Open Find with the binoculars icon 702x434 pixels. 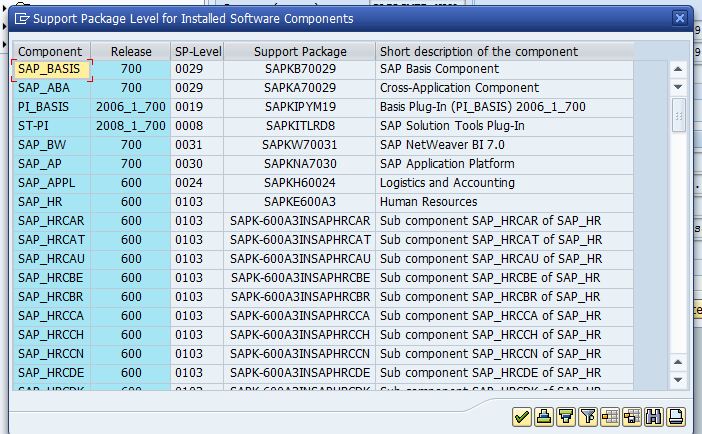tap(653, 417)
